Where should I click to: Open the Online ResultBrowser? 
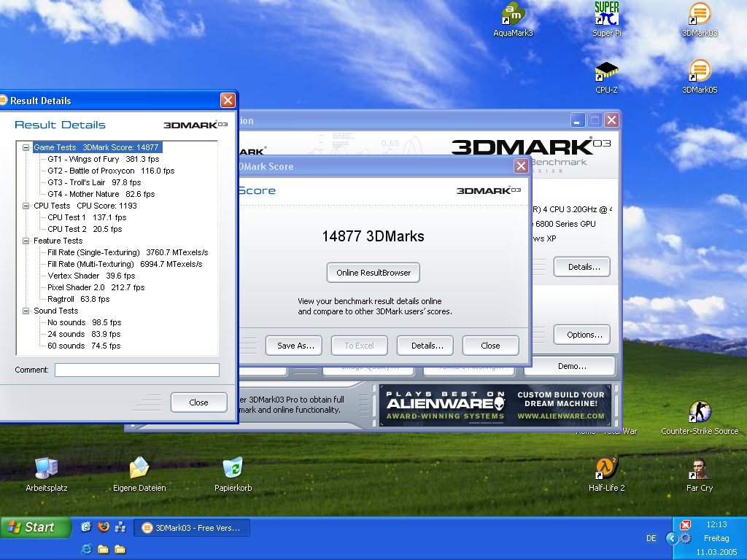point(373,273)
